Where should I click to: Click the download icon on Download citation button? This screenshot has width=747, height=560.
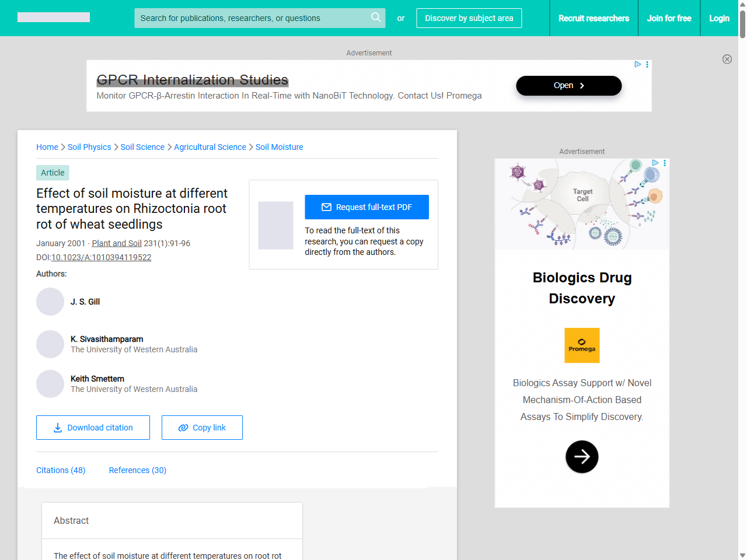coord(57,428)
